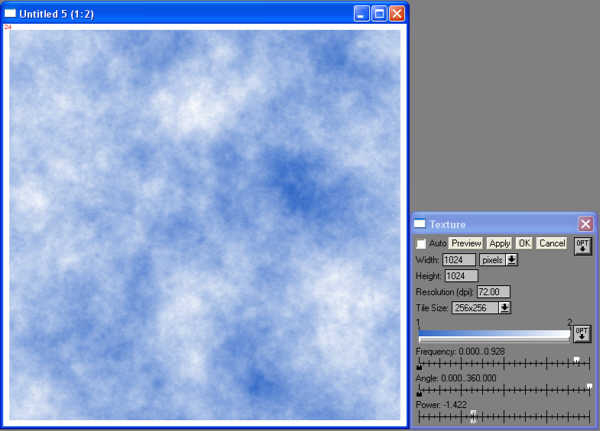
Task: Open gradient OPT options button
Action: click(582, 333)
